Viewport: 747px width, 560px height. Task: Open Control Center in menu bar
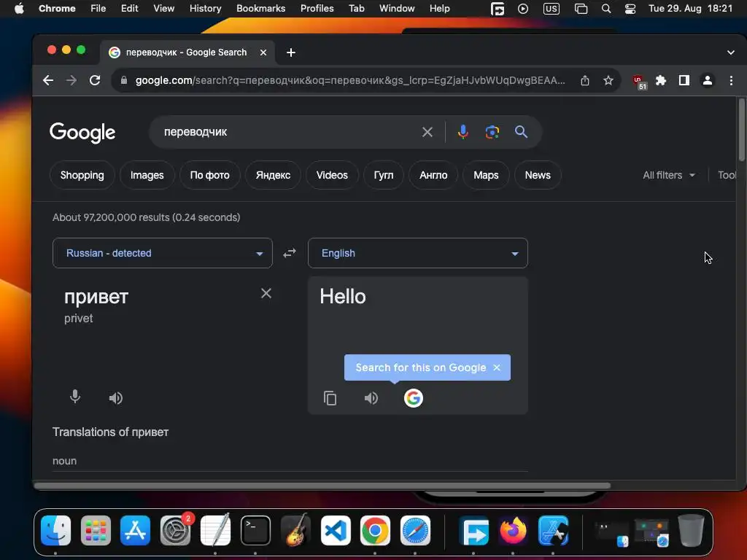630,9
